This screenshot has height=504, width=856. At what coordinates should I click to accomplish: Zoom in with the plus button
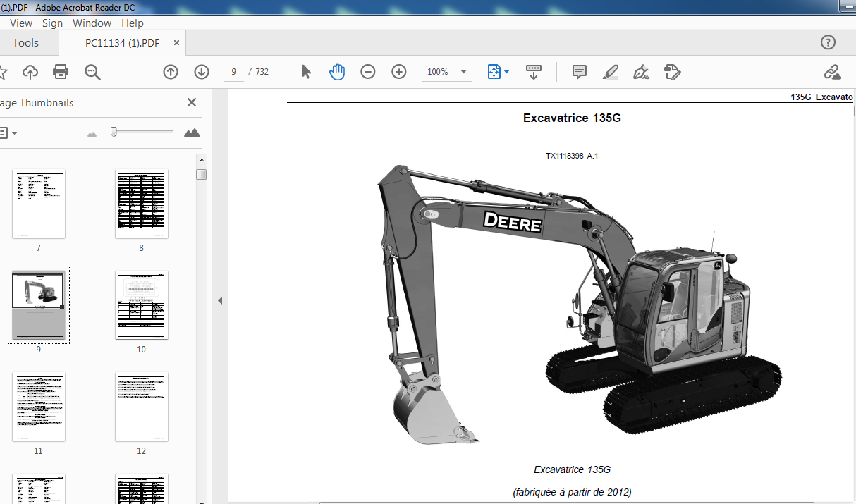(399, 72)
